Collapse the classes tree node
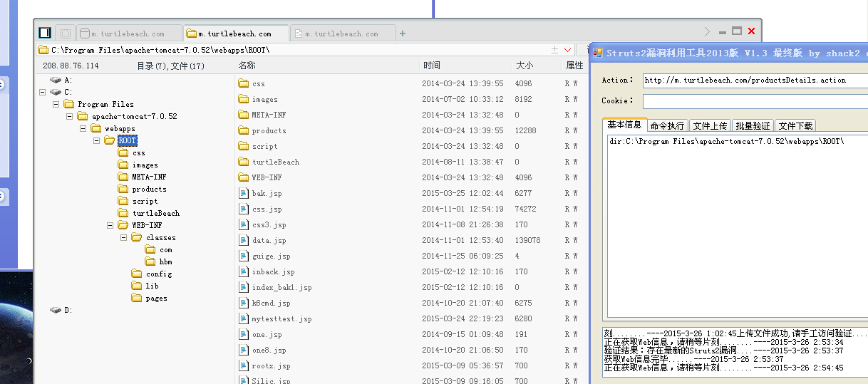Image resolution: width=868 pixels, height=384 pixels. click(x=124, y=237)
